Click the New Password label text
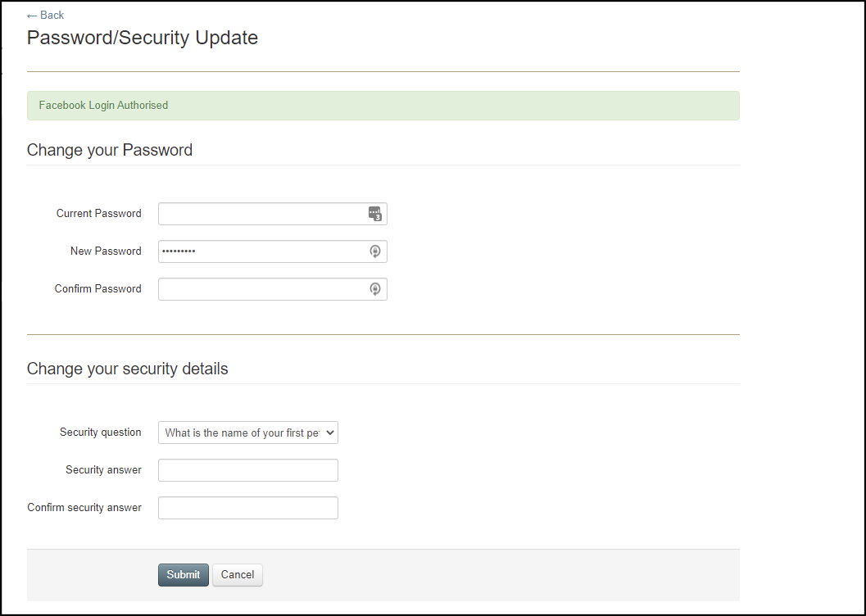Viewport: 866px width, 616px height. click(106, 251)
